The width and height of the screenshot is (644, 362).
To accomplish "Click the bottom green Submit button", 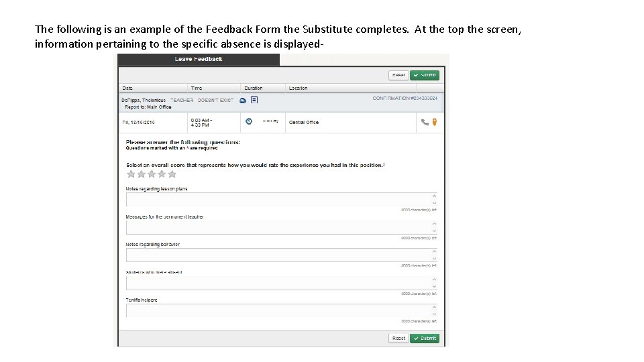I will [424, 338].
